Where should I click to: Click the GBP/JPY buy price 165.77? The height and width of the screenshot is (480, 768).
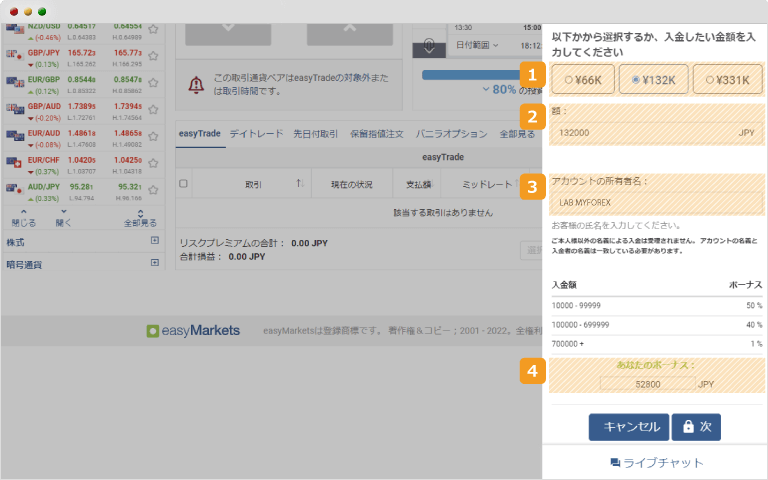(x=128, y=52)
